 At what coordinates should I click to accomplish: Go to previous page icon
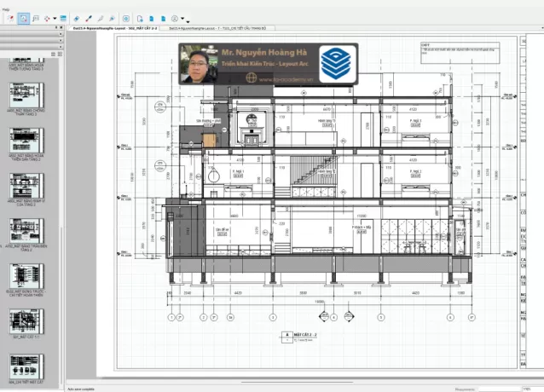click(152, 19)
